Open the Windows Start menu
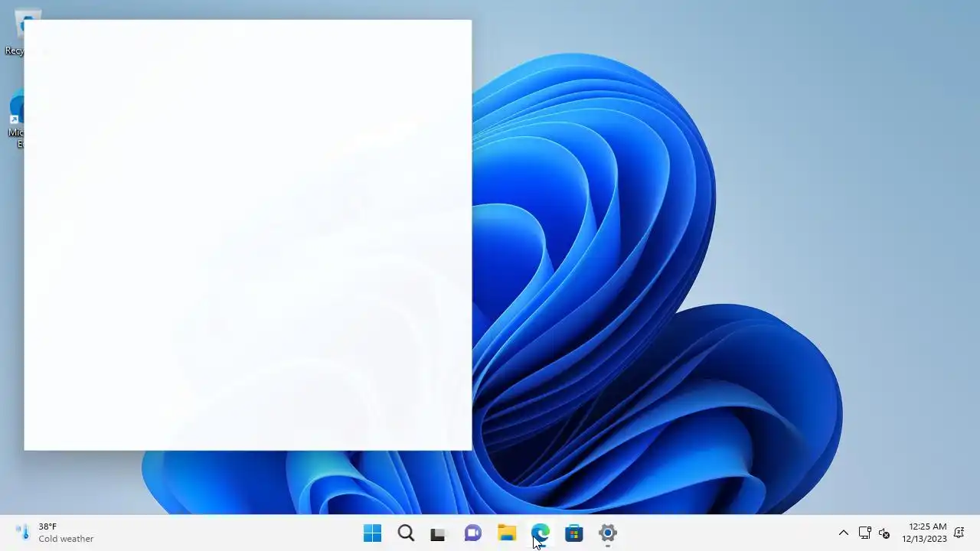Image resolution: width=980 pixels, height=551 pixels. (x=372, y=533)
